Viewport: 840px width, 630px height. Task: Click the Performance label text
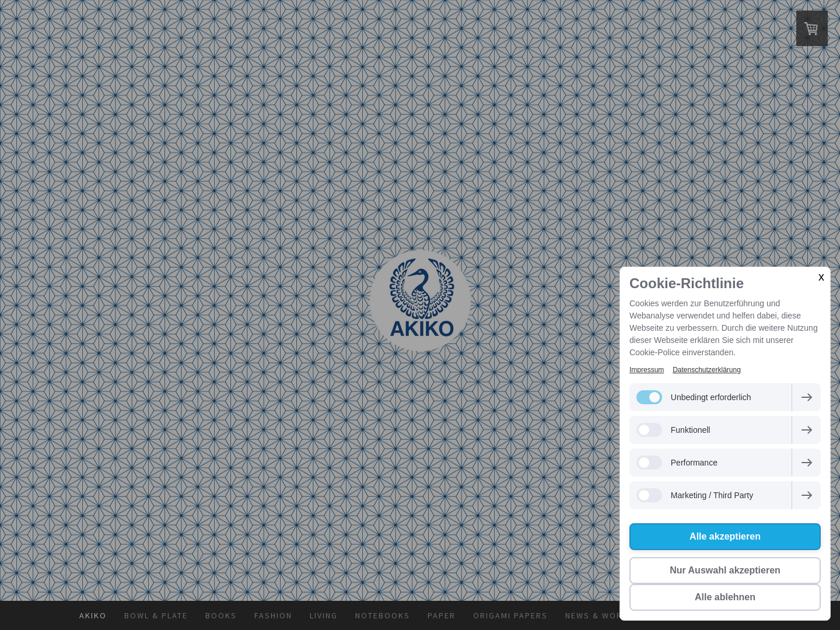[694, 463]
